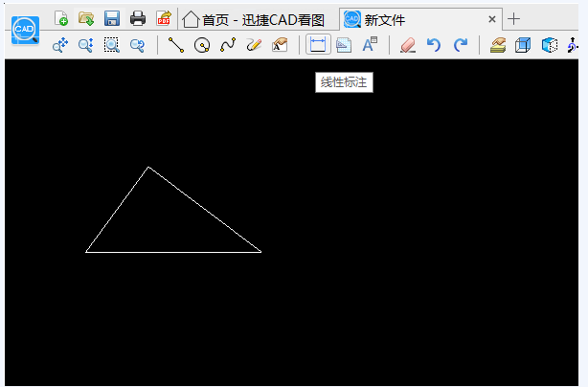Add a new tab with the plus button
Viewport: 588px width, 387px height.
[x=513, y=19]
